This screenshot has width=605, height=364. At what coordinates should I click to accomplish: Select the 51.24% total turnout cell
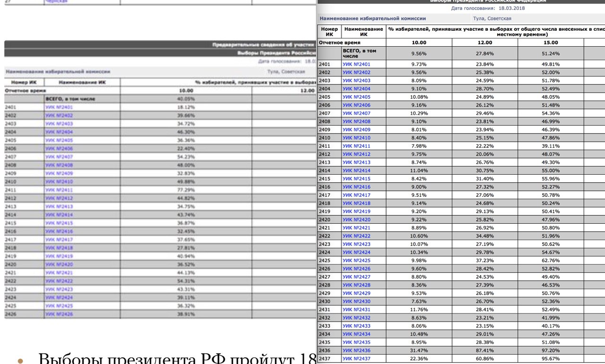click(x=551, y=53)
